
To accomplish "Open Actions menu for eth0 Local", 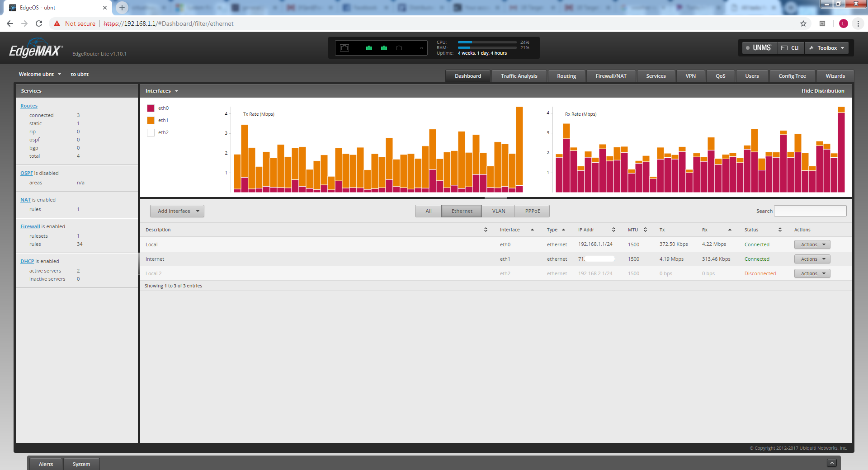I will click(x=812, y=244).
